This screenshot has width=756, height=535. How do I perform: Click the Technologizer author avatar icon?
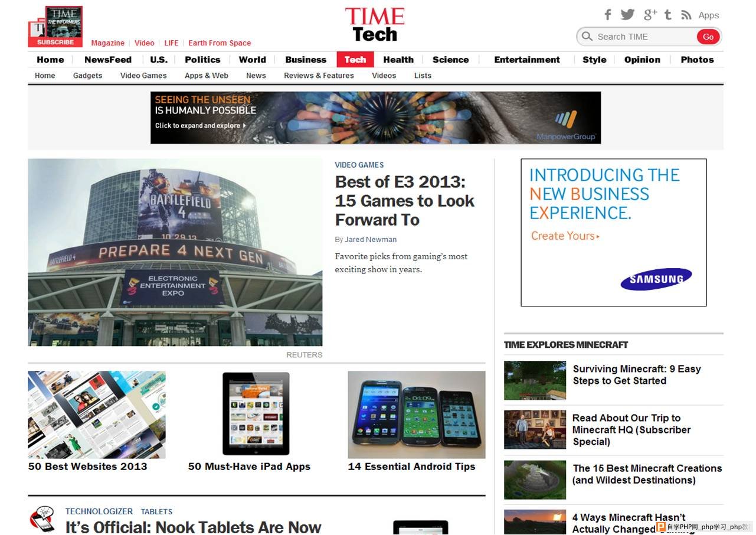click(42, 519)
